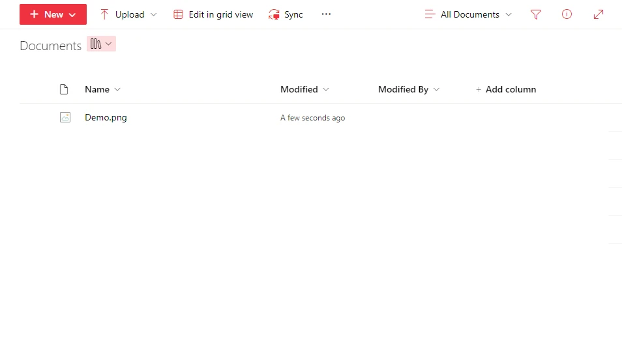Open the Modified column header menu
This screenshot has height=364, width=622.
coord(304,89)
